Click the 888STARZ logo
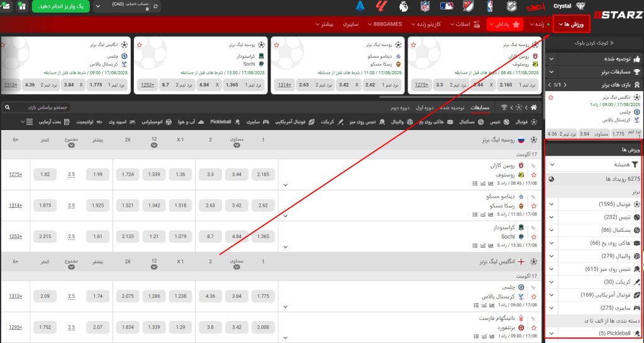 [619, 16]
